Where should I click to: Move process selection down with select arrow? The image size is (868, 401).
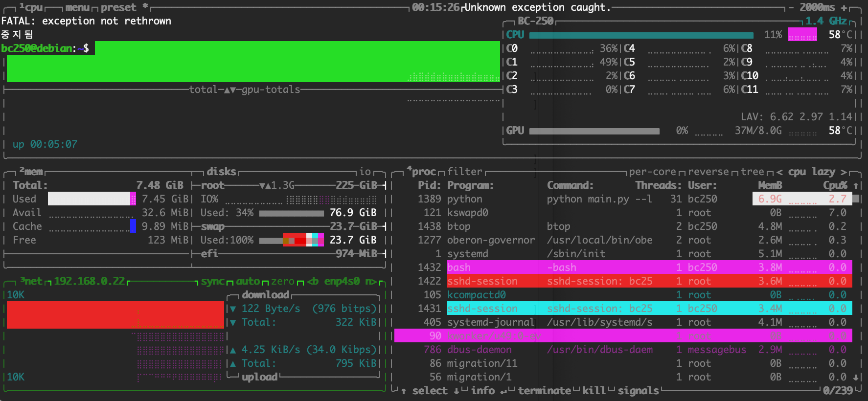[456, 391]
